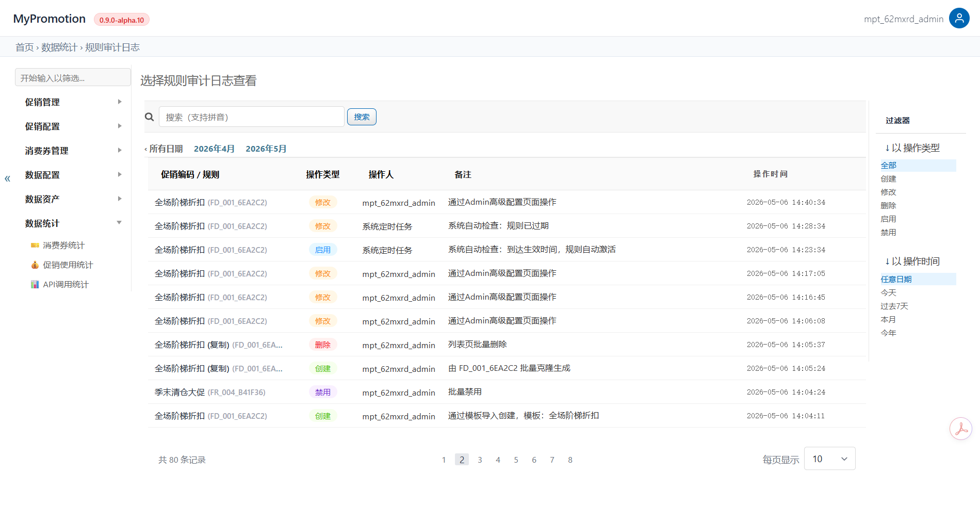Filter operation type by 删除
This screenshot has width=980, height=523.
(x=888, y=206)
